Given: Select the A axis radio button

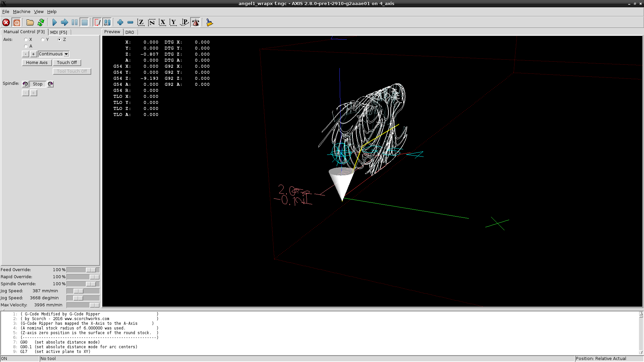Looking at the screenshot, I should 26,46.
